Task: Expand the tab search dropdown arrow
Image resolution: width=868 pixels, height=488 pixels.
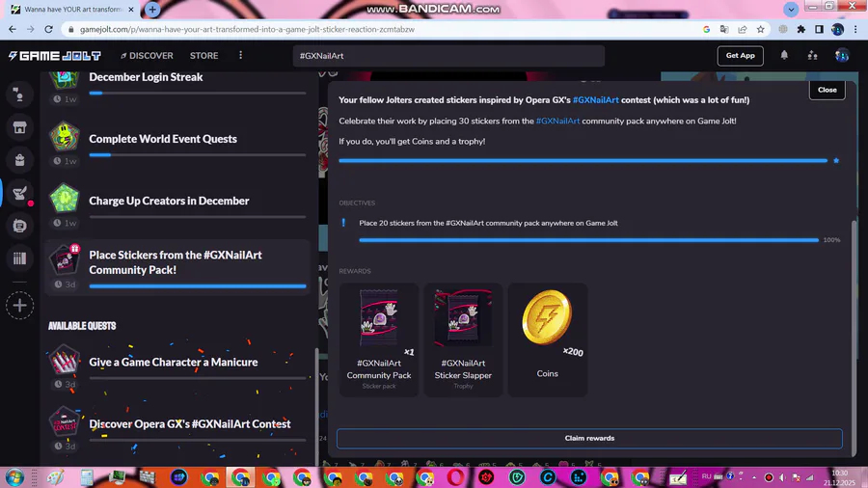Action: pyautogui.click(x=791, y=10)
